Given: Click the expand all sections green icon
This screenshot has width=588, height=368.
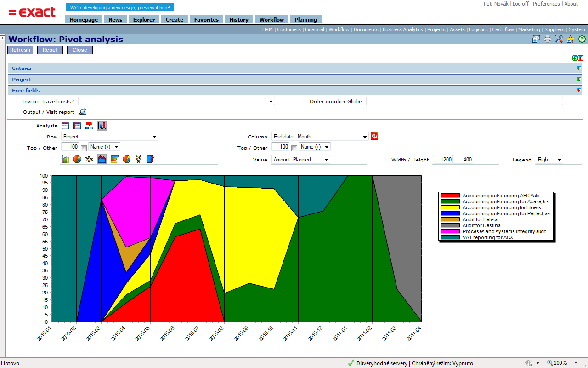Looking at the screenshot, I should pos(575,58).
